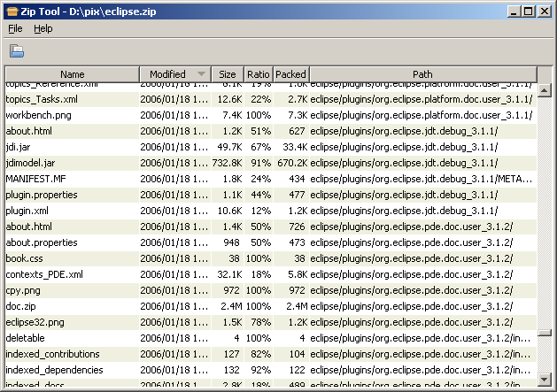Select the cpy.png entry
This screenshot has height=392, width=557.
[x=271, y=290]
